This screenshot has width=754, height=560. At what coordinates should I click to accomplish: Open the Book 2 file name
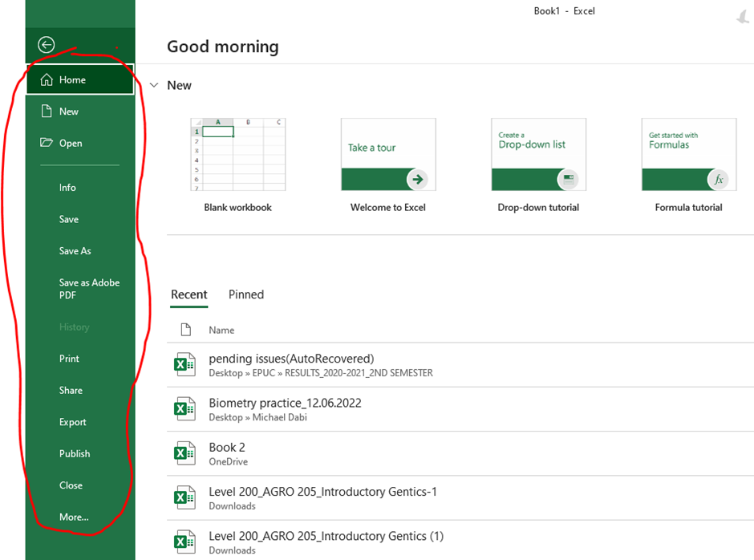pyautogui.click(x=227, y=448)
